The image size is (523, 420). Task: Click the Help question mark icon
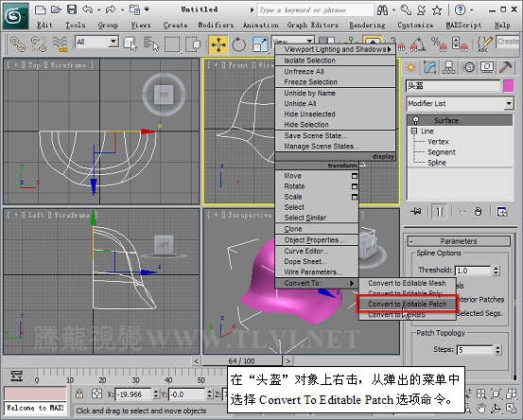click(460, 10)
